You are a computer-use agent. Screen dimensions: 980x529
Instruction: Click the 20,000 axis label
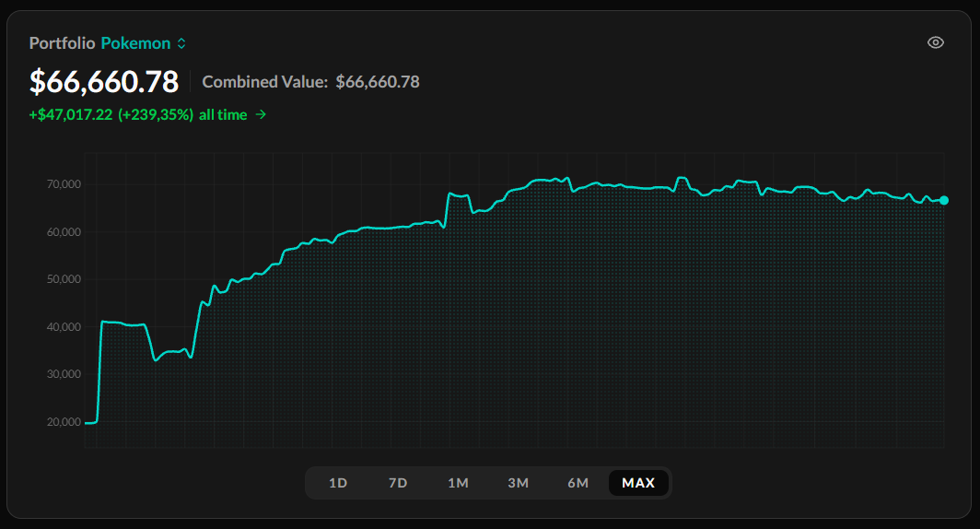coord(64,421)
